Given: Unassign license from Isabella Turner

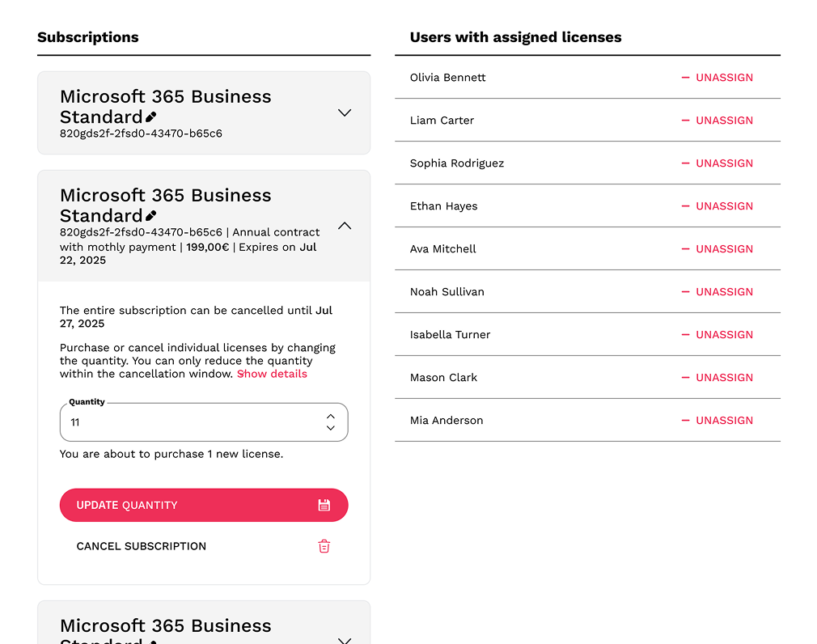Looking at the screenshot, I should pyautogui.click(x=717, y=335).
